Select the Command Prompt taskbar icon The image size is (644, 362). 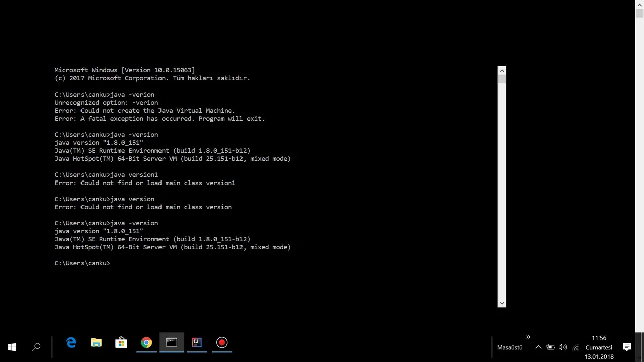click(x=172, y=343)
